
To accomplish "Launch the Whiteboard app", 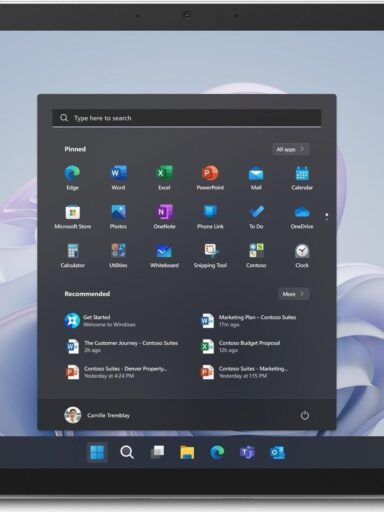I will 164,256.
